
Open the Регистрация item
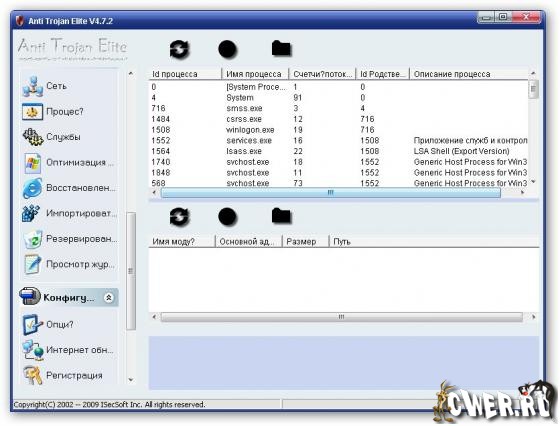pos(63,376)
